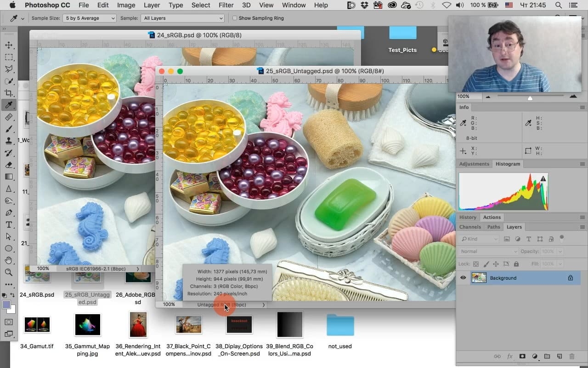Toggle the Lock transparent pixels button
This screenshot has width=588, height=368.
point(476,264)
